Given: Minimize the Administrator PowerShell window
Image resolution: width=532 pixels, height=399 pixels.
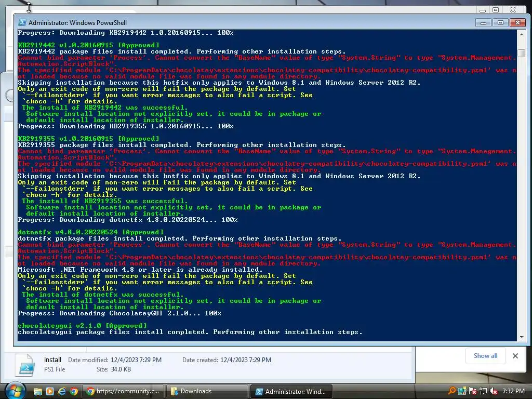Looking at the screenshot, I should tap(483, 23).
